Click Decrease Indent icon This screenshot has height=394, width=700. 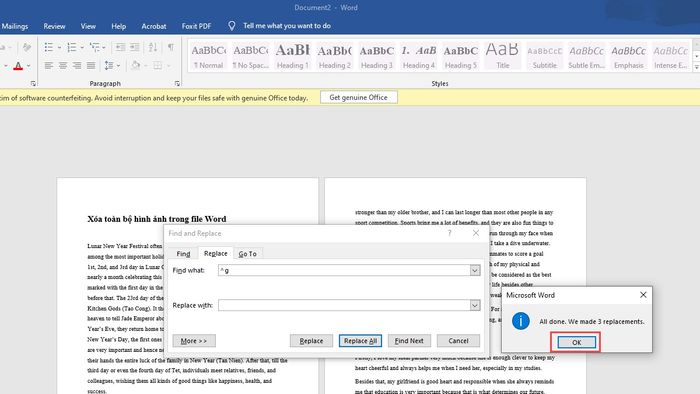(120, 47)
